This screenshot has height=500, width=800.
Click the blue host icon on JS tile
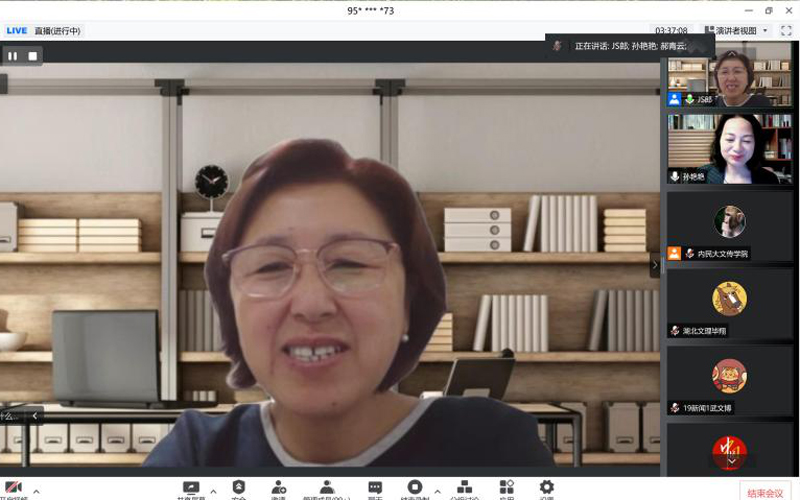coord(674,99)
